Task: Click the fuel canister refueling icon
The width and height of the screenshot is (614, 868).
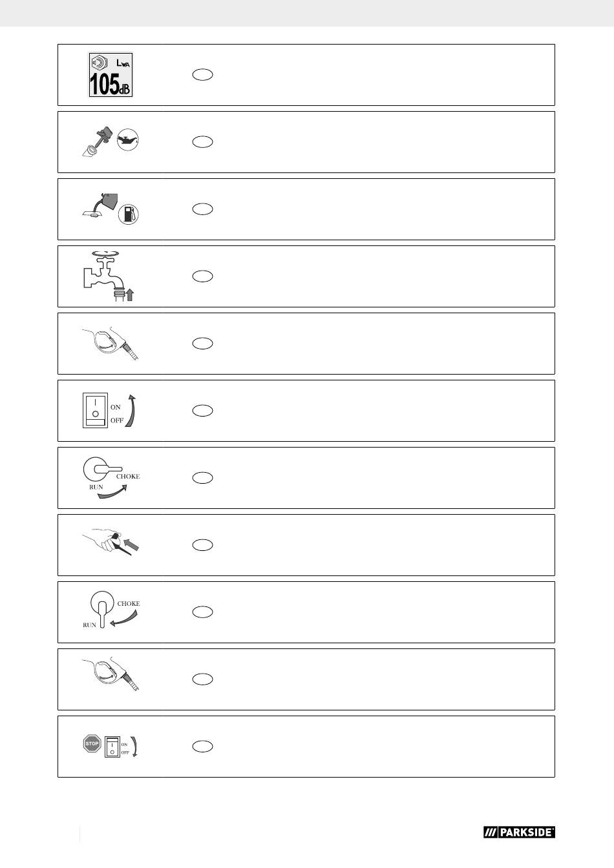Action: pyautogui.click(x=111, y=209)
